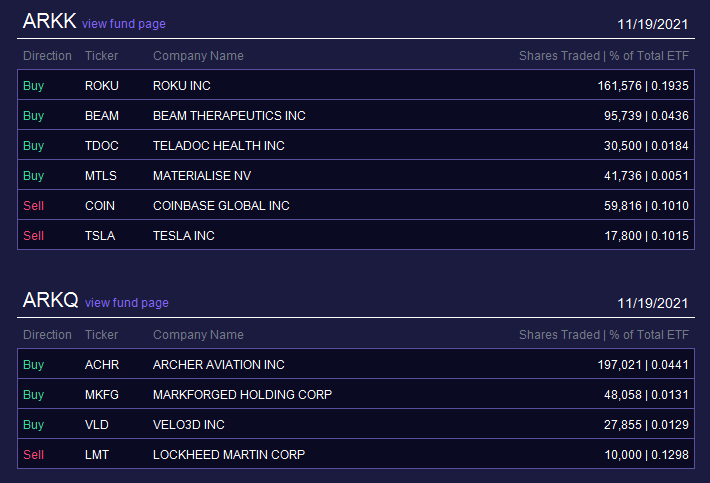Click the ARKQ Company Name column header
The height and width of the screenshot is (483, 710).
[x=198, y=335]
